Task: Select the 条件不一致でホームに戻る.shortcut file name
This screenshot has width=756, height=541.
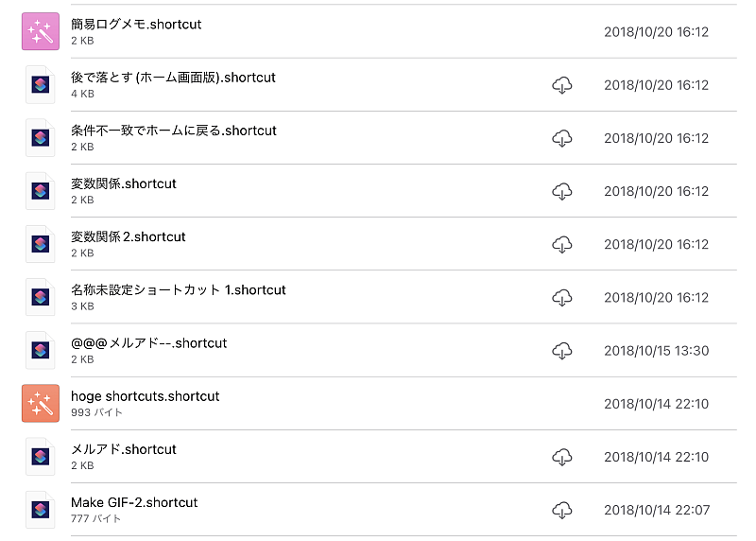Action: tap(174, 131)
